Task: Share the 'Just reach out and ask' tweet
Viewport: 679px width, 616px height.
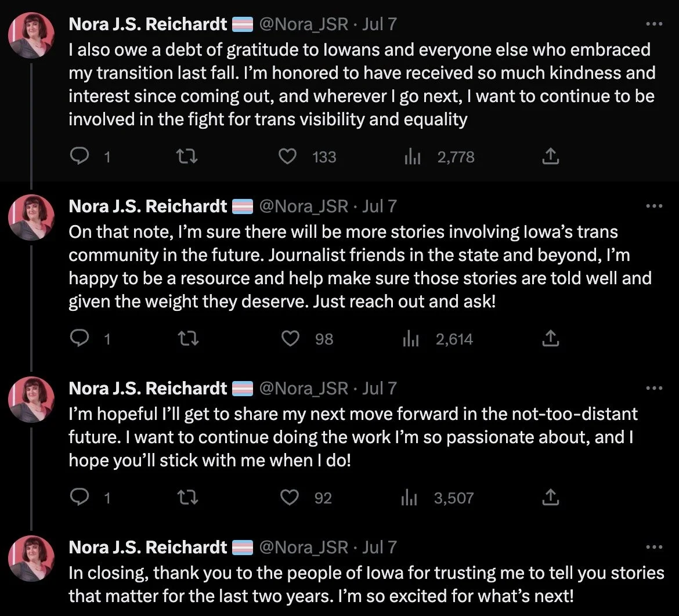Action: coord(550,339)
